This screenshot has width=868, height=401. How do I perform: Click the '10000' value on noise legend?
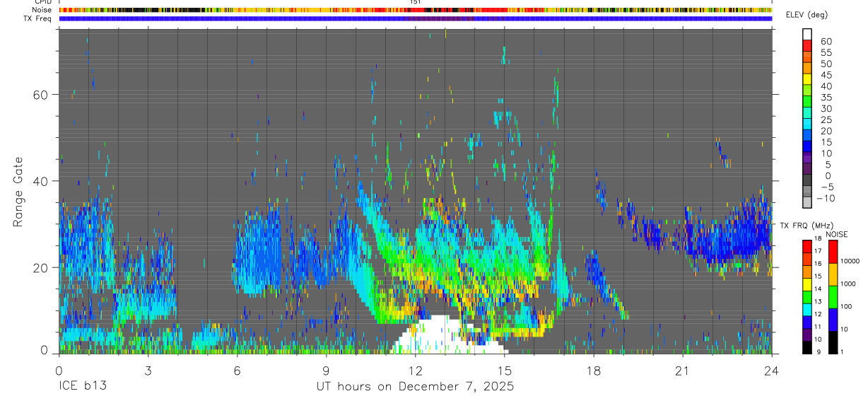click(850, 262)
